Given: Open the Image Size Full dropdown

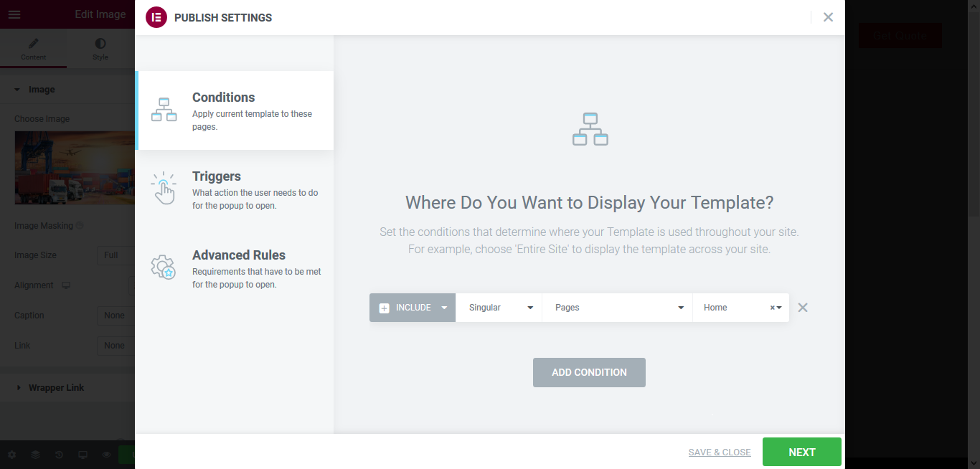Looking at the screenshot, I should coord(116,255).
